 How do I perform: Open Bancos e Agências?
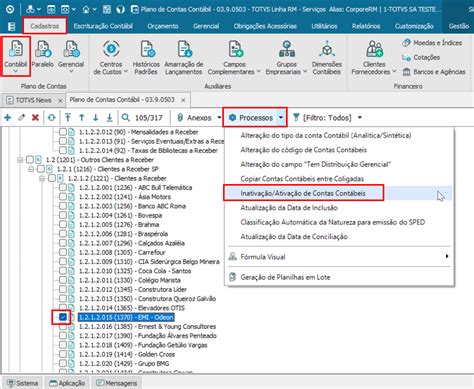tap(434, 72)
